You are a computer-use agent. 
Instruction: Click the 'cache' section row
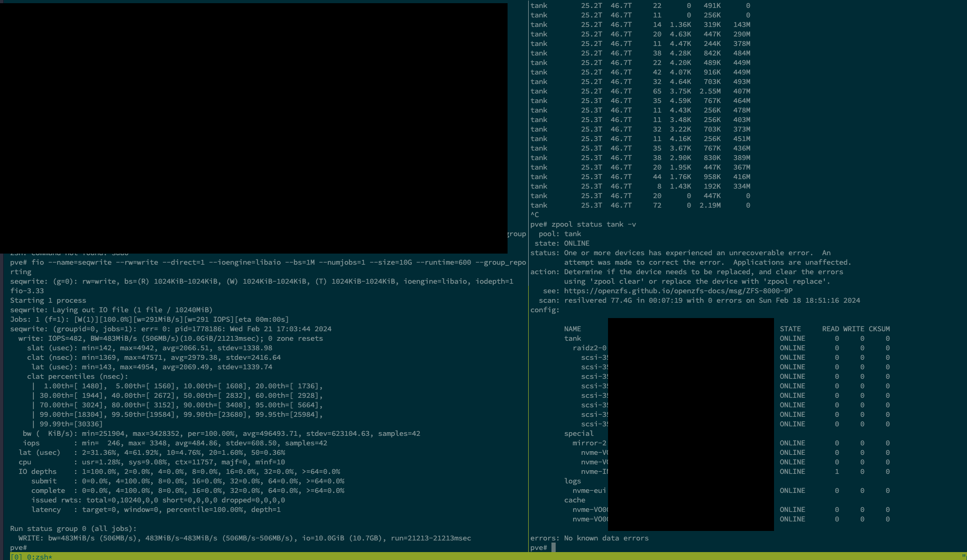coord(575,500)
